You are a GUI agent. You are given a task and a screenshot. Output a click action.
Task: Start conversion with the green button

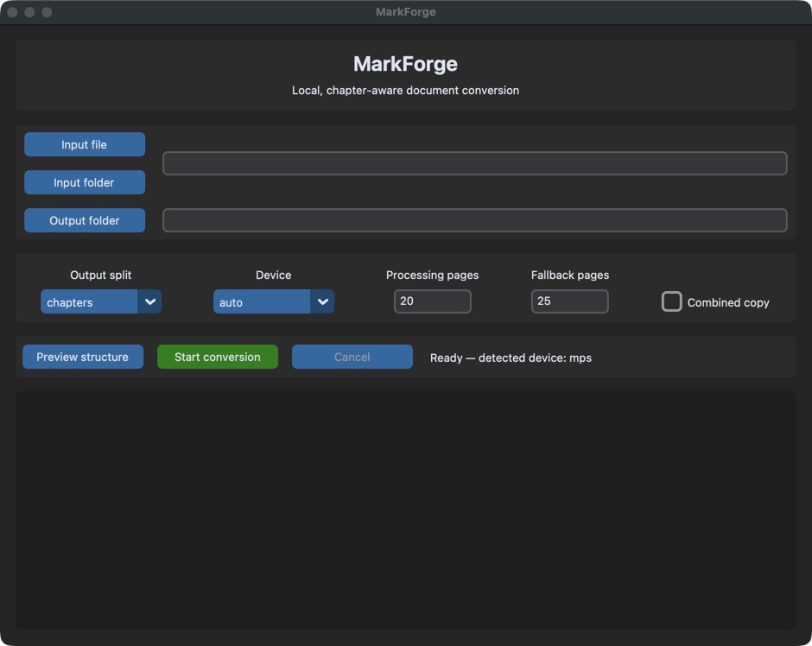coord(218,357)
